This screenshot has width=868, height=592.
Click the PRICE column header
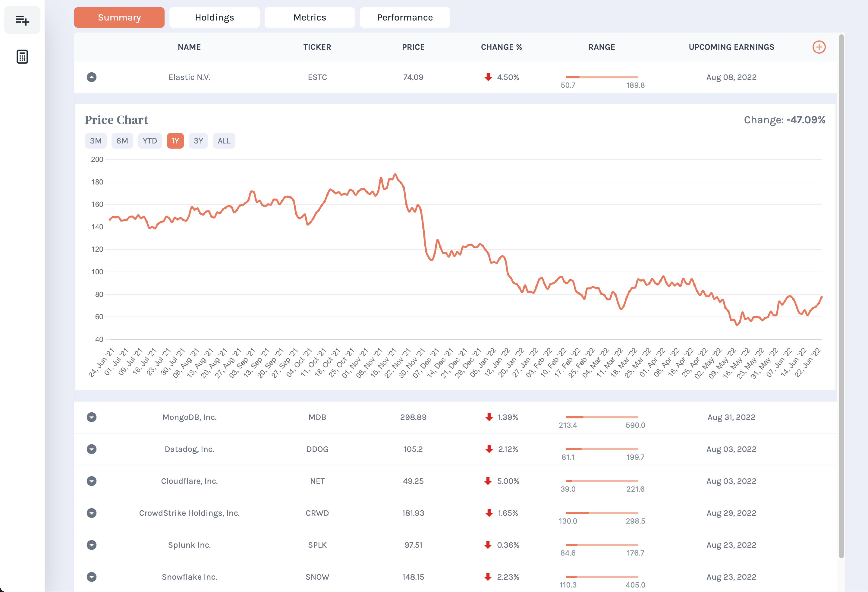[x=413, y=47]
